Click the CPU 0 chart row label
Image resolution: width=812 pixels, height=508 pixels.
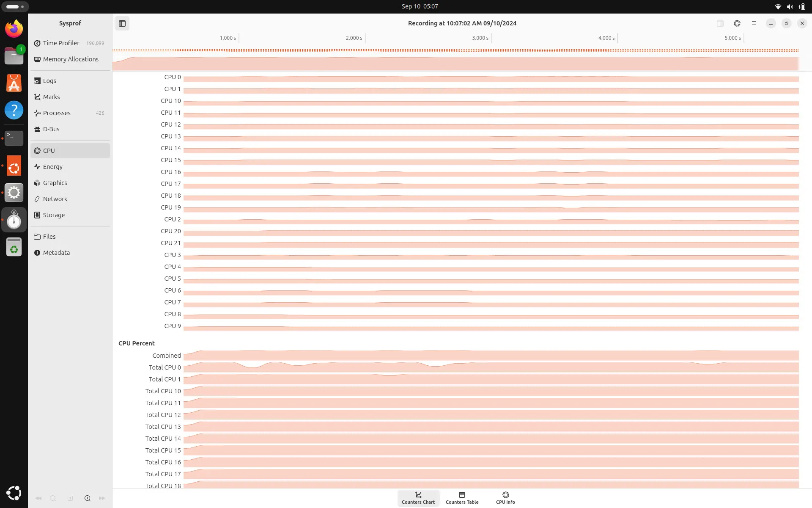[173, 77]
